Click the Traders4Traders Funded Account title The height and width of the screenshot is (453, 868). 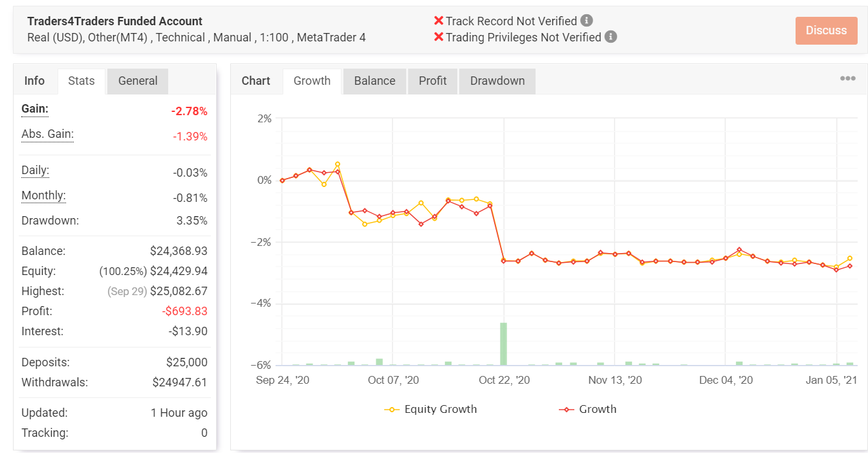tap(114, 21)
